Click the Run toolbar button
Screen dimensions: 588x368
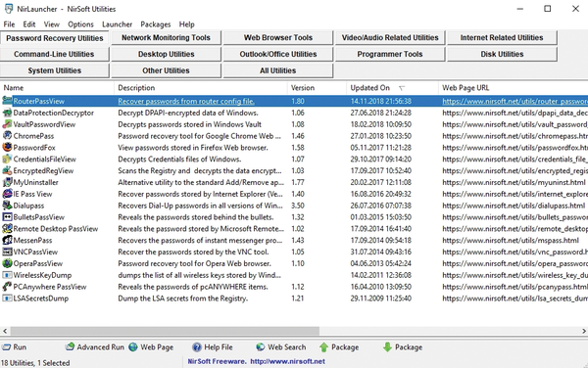14,347
